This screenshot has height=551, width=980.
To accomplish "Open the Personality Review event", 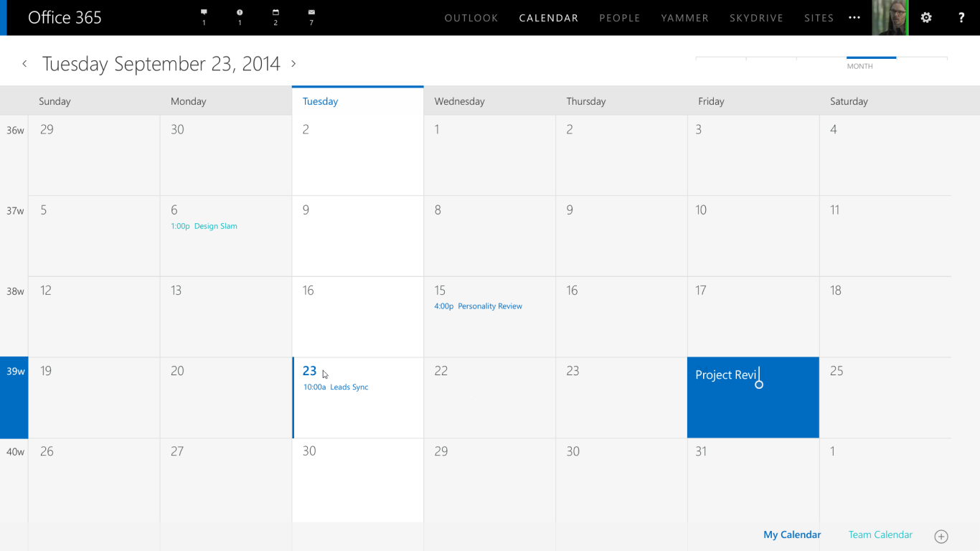I will [478, 306].
